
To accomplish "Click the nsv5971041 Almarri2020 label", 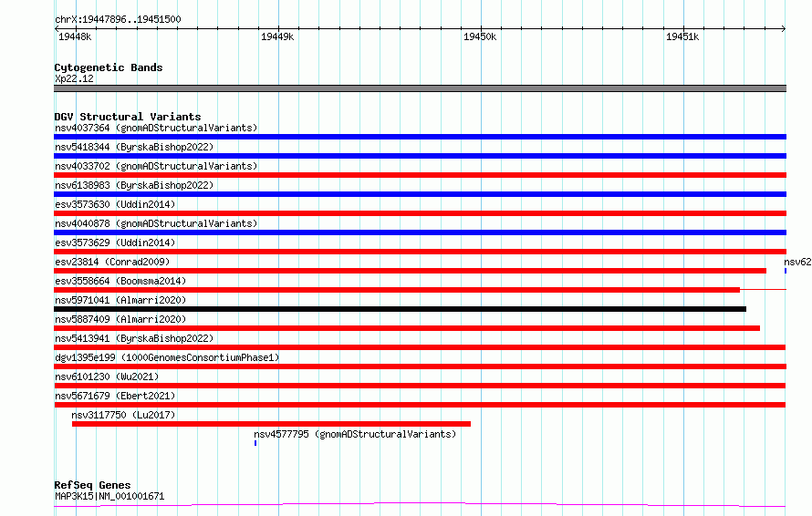I will (120, 300).
